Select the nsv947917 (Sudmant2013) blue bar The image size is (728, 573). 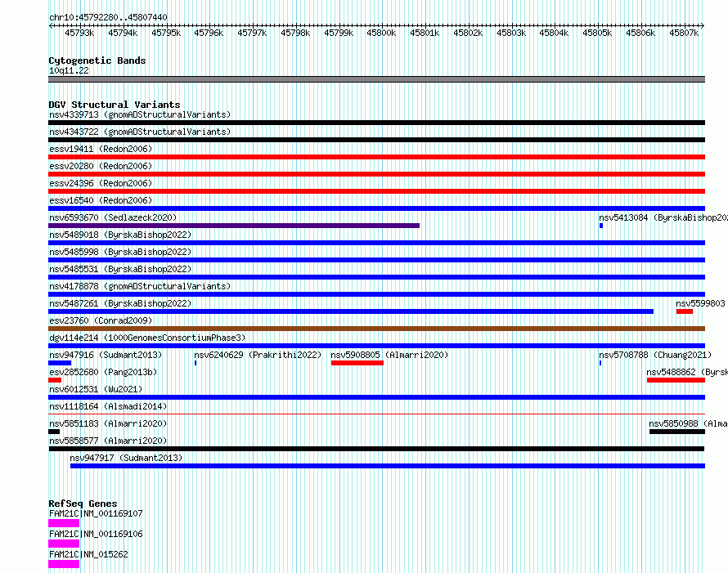tap(388, 466)
